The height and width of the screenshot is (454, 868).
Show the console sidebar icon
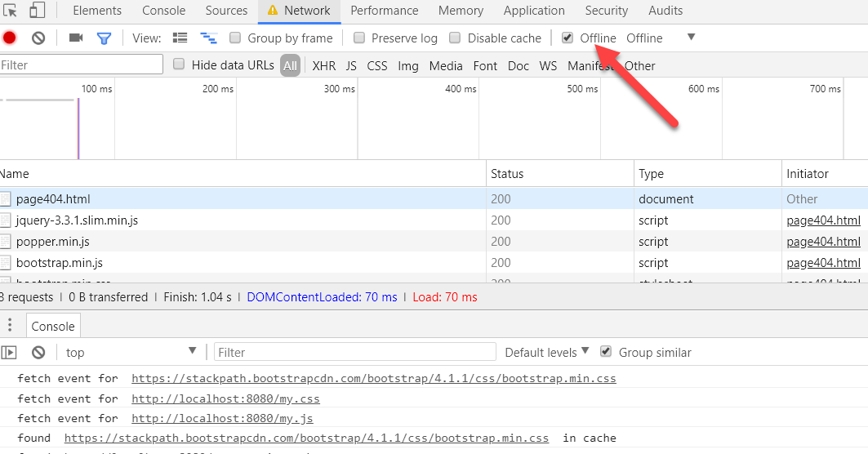pos(9,352)
